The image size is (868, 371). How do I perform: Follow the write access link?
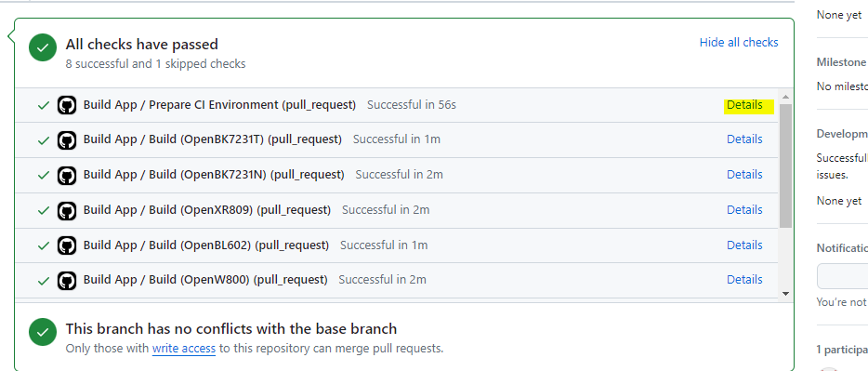point(184,349)
